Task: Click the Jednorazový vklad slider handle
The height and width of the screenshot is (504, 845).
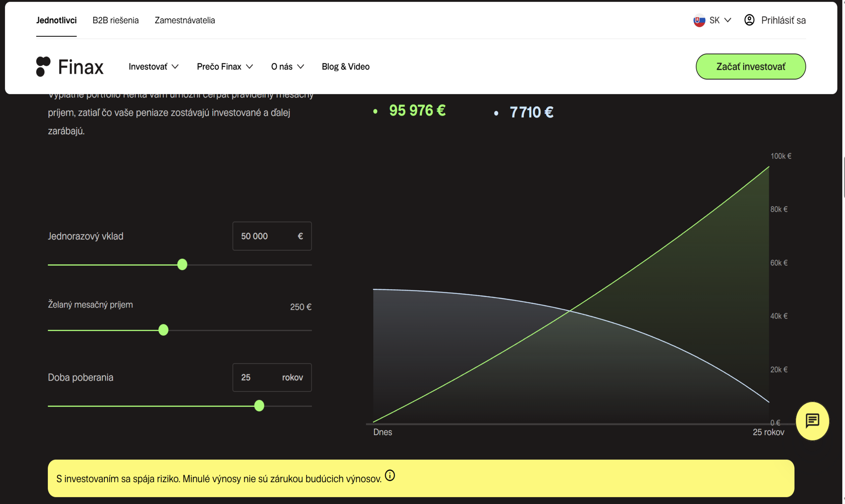Action: tap(183, 265)
